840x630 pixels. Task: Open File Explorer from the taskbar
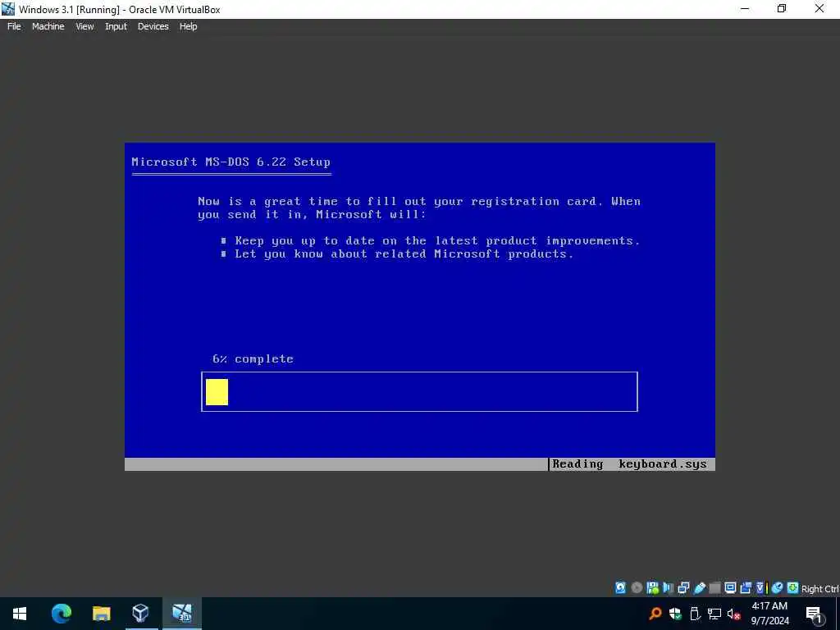point(101,614)
